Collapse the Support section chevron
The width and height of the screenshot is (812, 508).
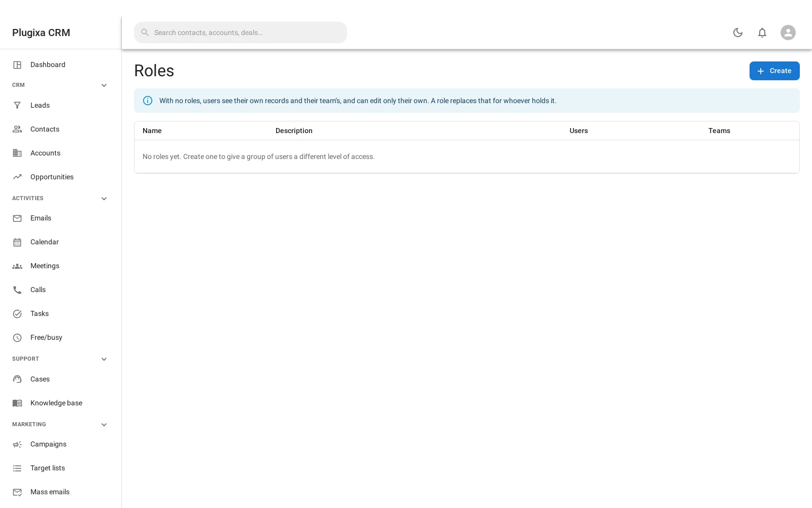(x=104, y=359)
